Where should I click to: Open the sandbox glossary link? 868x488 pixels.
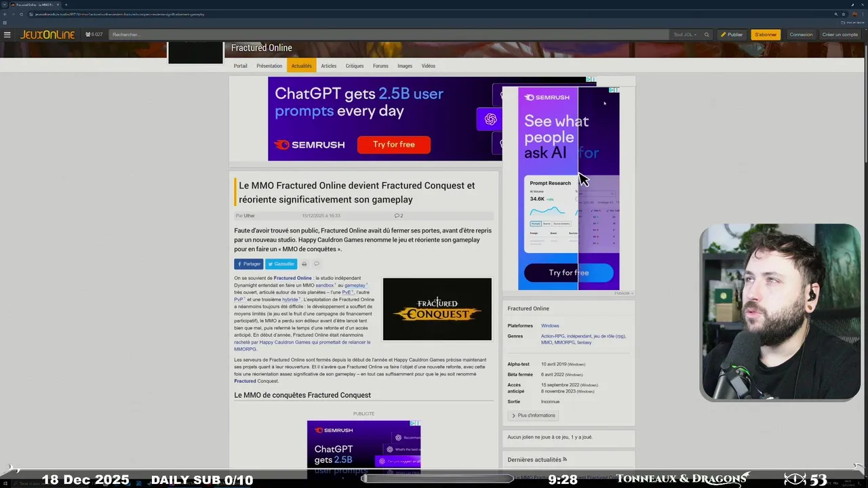[325, 285]
